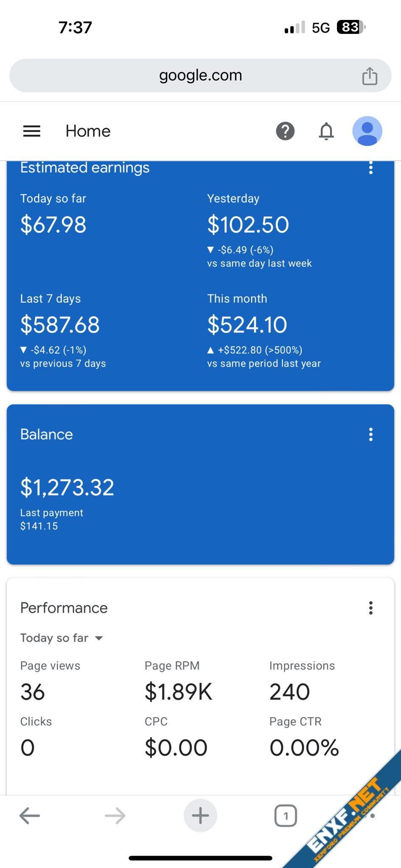
Task: Tap the This month $524.10 earnings
Action: point(247,325)
